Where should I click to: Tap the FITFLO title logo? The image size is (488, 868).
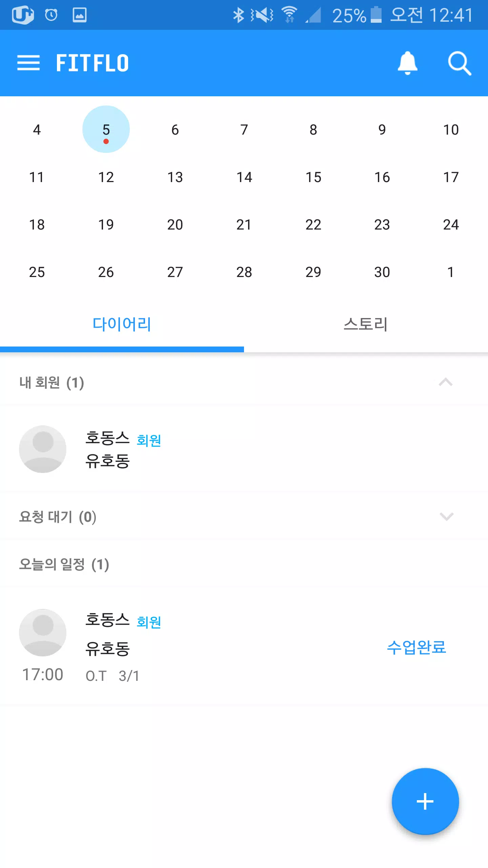pyautogui.click(x=93, y=63)
